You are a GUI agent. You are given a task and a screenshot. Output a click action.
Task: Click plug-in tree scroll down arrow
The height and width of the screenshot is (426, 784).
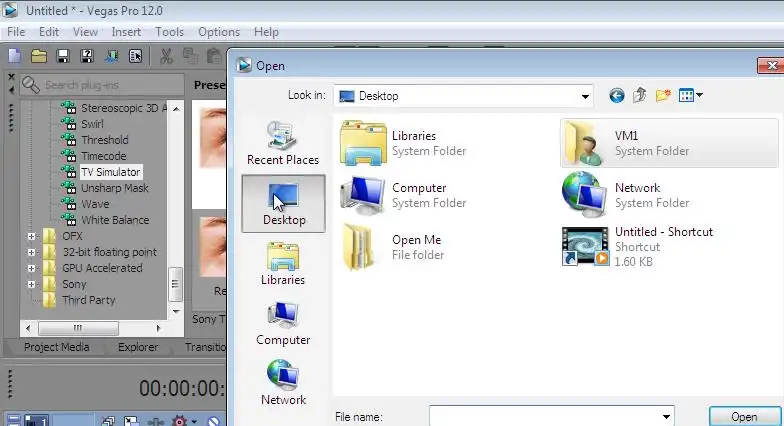pos(176,311)
